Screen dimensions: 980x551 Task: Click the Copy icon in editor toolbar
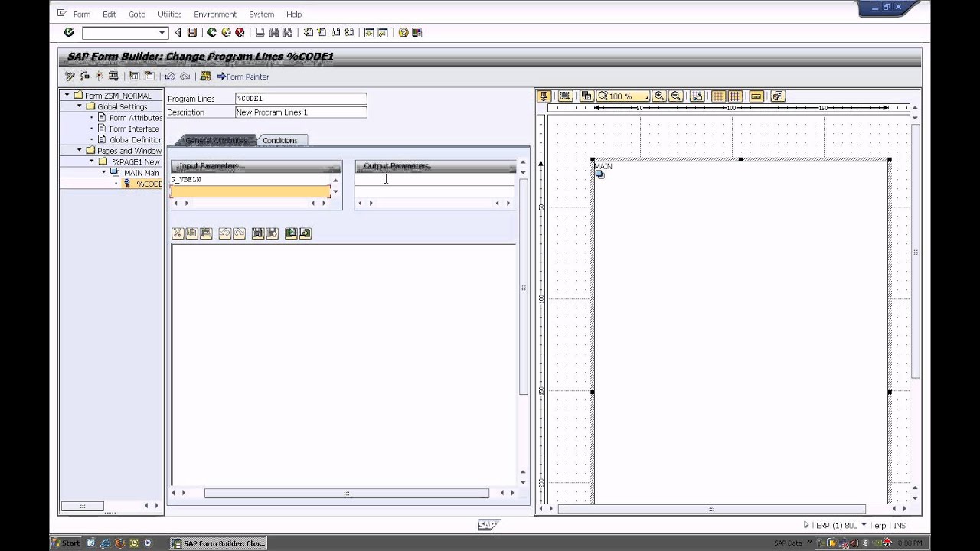(x=191, y=233)
